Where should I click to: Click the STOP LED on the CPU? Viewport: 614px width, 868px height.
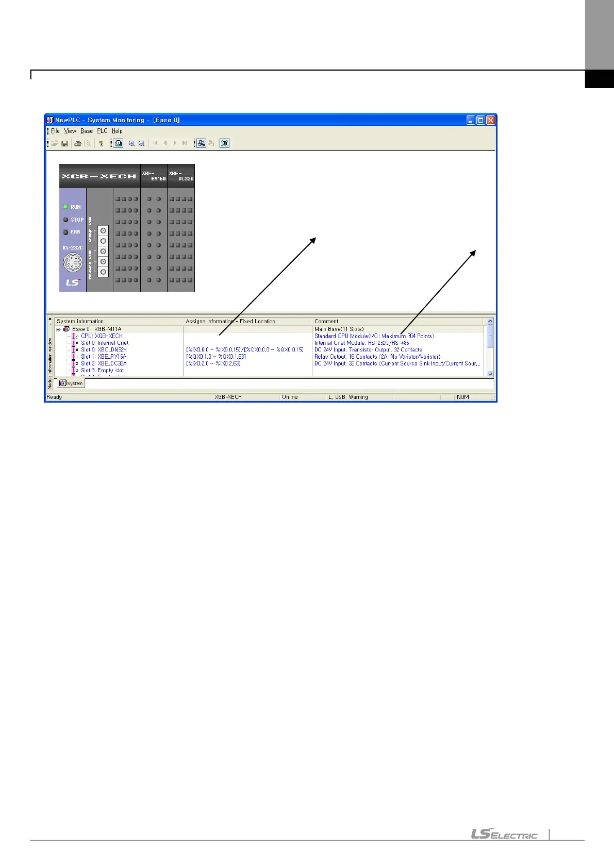(65, 220)
